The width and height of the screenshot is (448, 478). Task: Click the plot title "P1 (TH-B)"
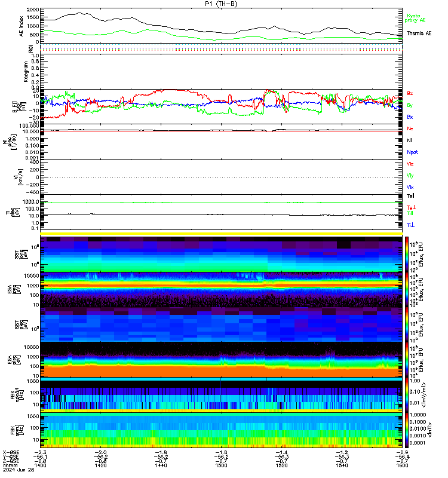(220, 4)
